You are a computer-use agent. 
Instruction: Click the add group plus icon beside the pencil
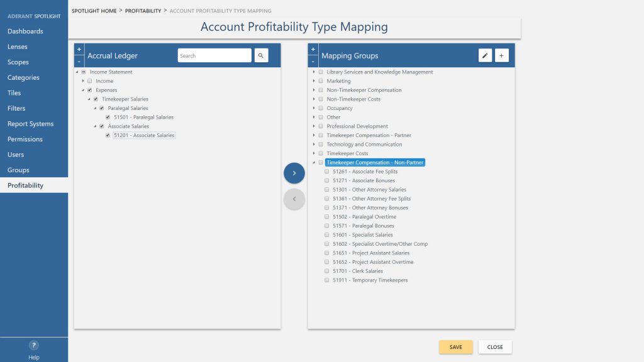pyautogui.click(x=501, y=56)
